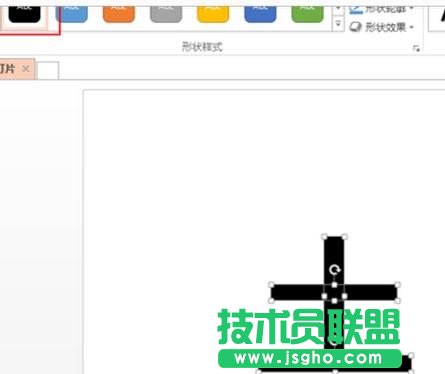The height and width of the screenshot is (374, 445).
Task: Apply the gray shape style swatch
Action: 166,13
